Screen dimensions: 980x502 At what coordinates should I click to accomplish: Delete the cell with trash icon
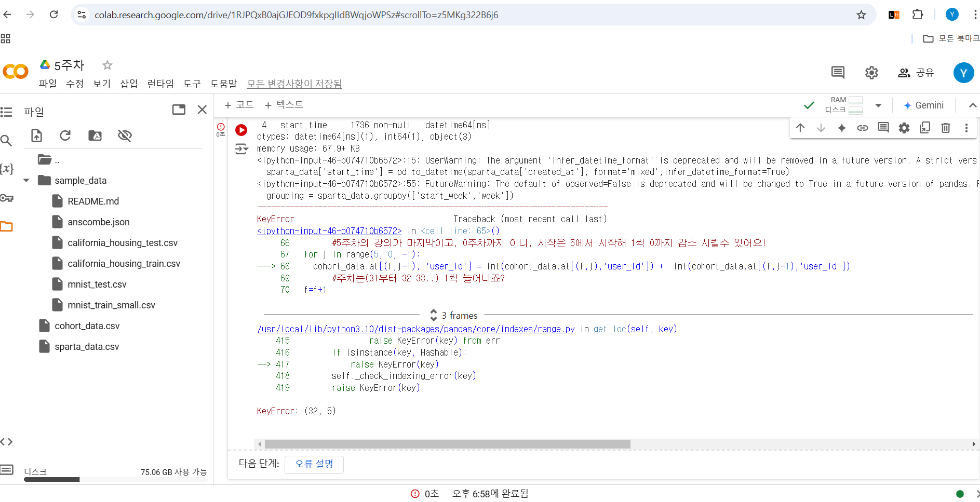(946, 128)
